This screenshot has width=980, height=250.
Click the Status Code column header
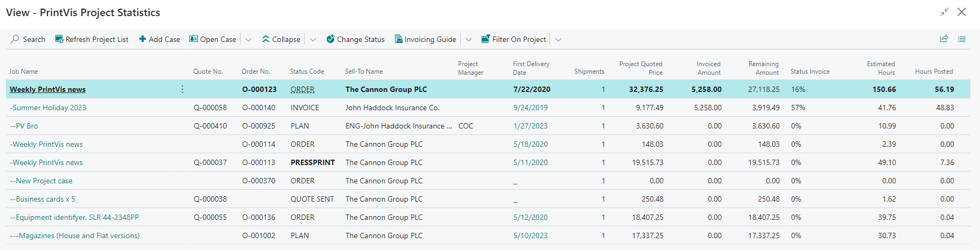click(307, 72)
